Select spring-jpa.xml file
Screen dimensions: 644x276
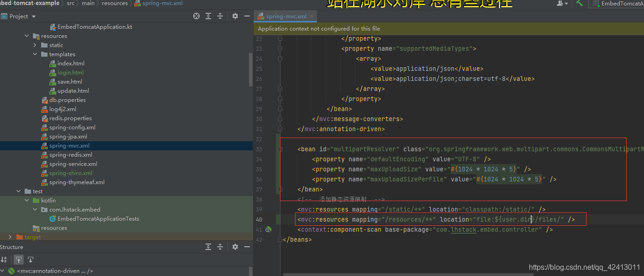pyautogui.click(x=68, y=137)
